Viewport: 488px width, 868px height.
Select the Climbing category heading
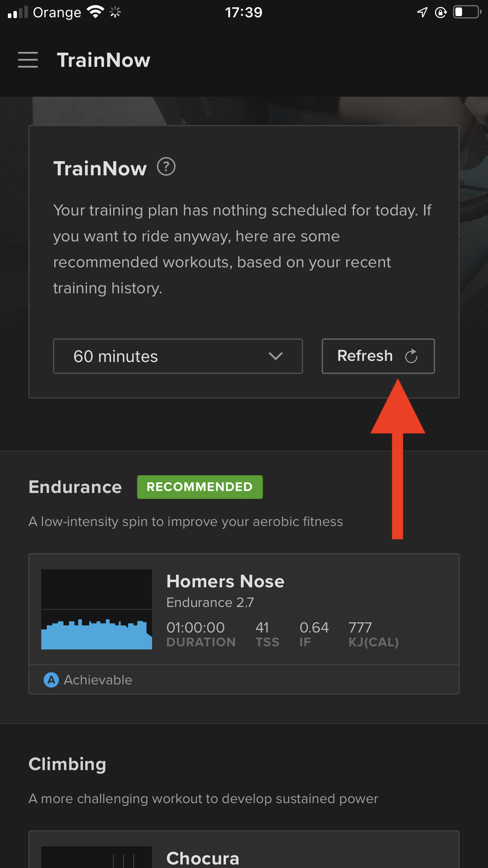point(68,764)
